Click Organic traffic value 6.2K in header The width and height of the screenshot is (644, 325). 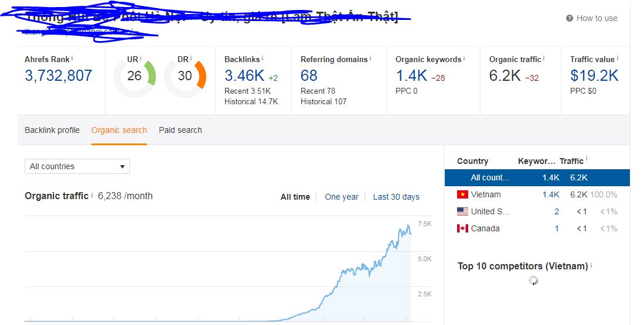coord(505,76)
